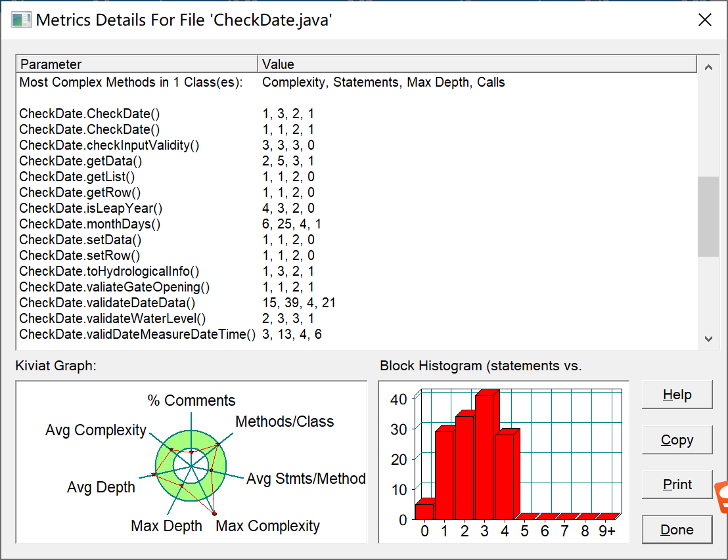The height and width of the screenshot is (560, 728).
Task: Click the 'Methods/Class' Kiviat axis label
Action: click(x=284, y=421)
